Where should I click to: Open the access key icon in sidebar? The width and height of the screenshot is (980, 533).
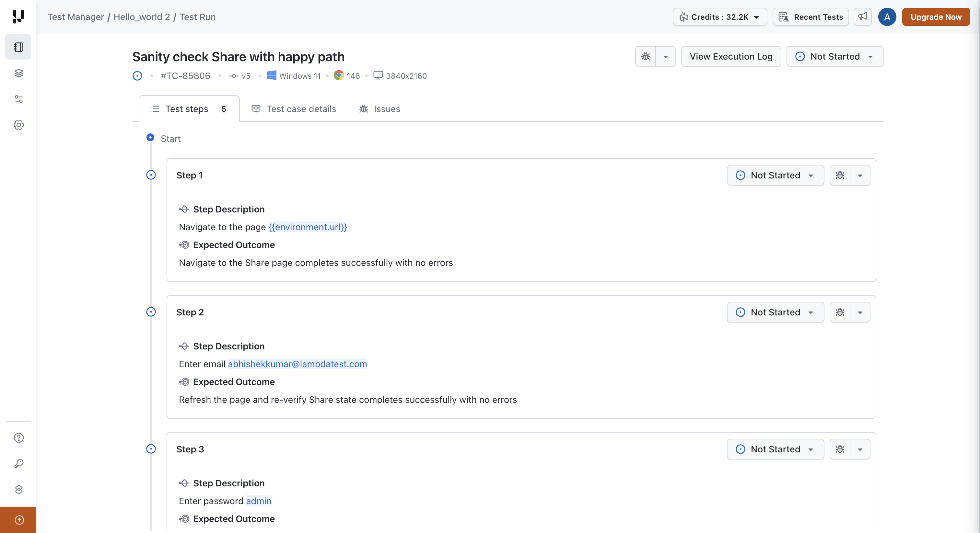pos(19,463)
